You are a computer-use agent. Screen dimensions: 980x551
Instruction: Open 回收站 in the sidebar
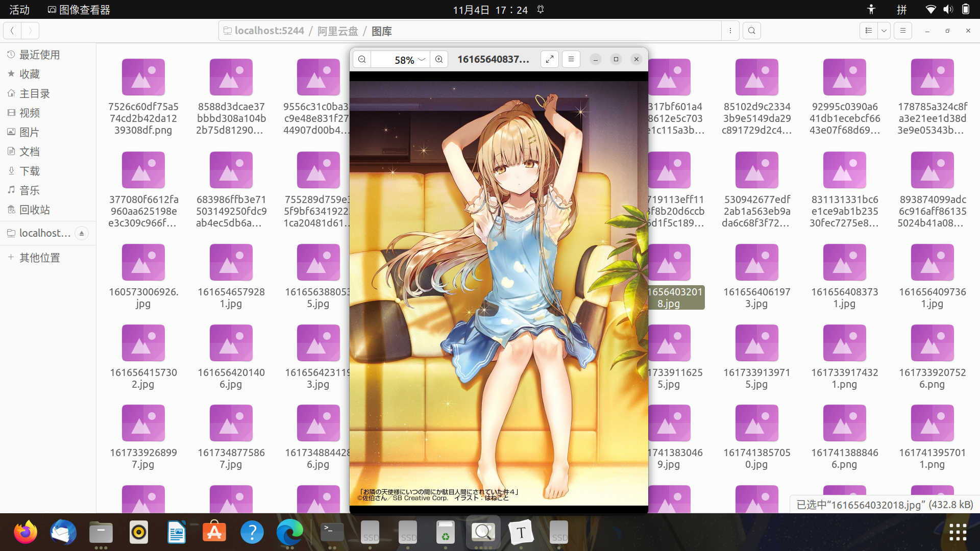click(48, 210)
